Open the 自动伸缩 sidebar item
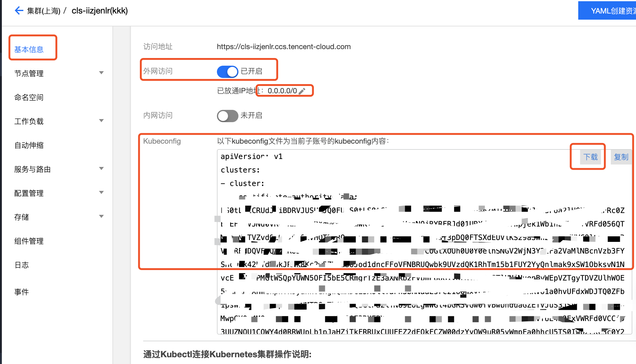 [29, 145]
